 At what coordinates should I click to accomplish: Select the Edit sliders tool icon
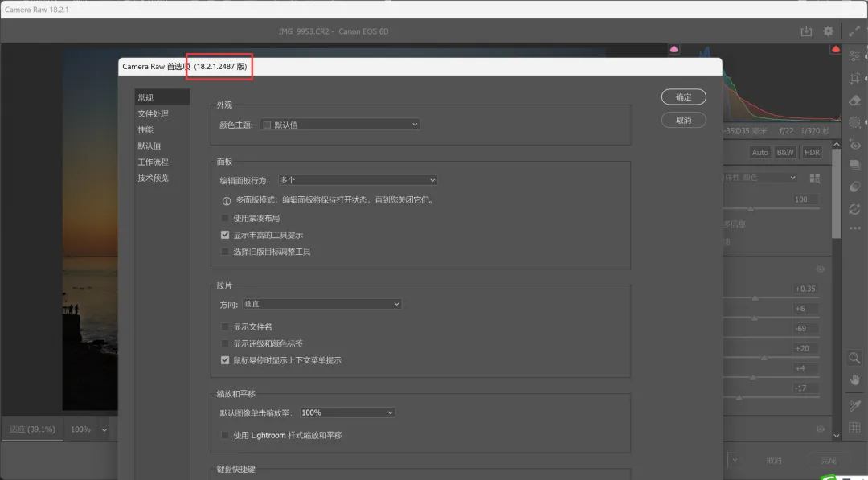click(x=854, y=56)
